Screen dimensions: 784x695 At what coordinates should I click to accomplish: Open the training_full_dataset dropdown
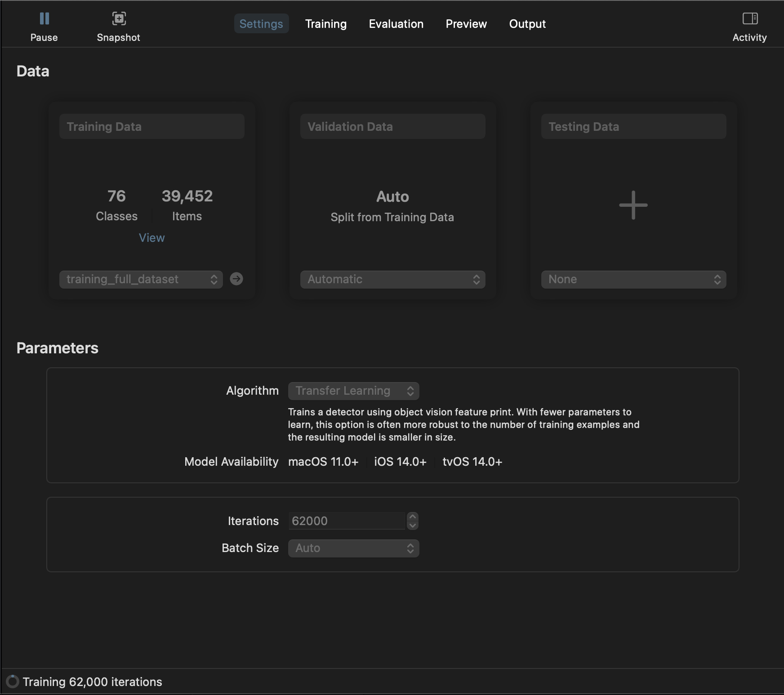[x=141, y=279]
